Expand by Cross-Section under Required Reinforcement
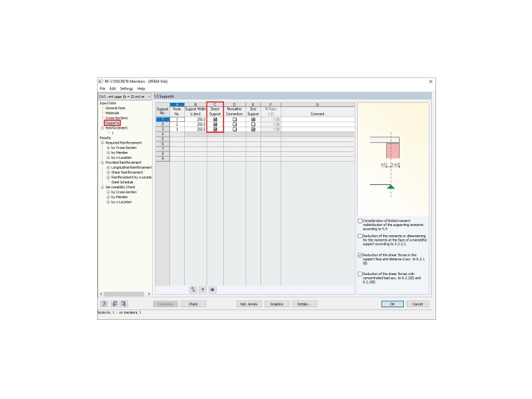 click(108, 148)
